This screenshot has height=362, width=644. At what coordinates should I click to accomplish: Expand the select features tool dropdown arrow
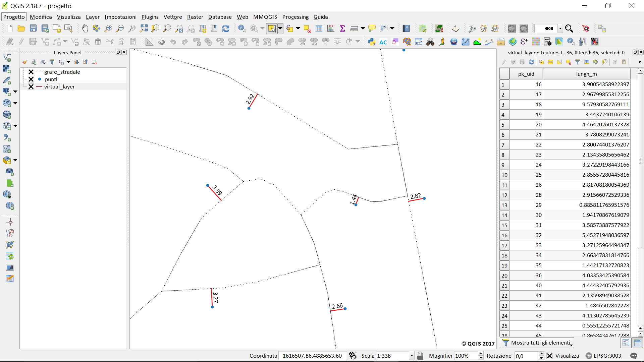(280, 29)
